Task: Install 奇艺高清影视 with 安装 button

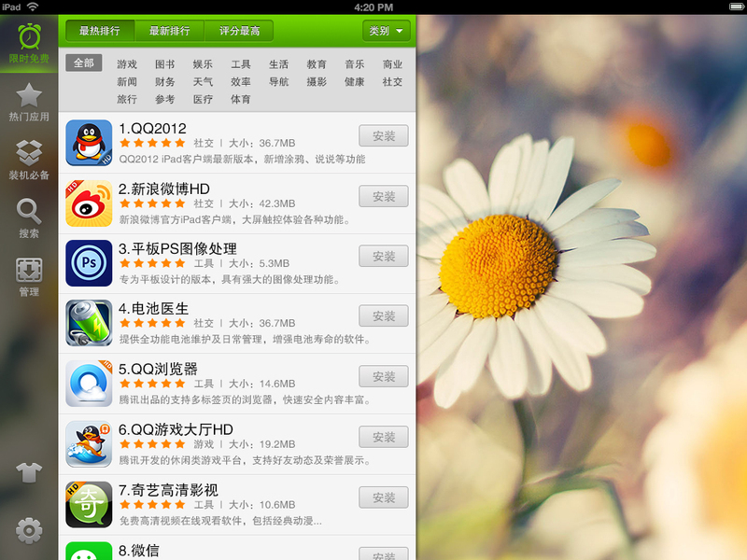Action: (384, 497)
